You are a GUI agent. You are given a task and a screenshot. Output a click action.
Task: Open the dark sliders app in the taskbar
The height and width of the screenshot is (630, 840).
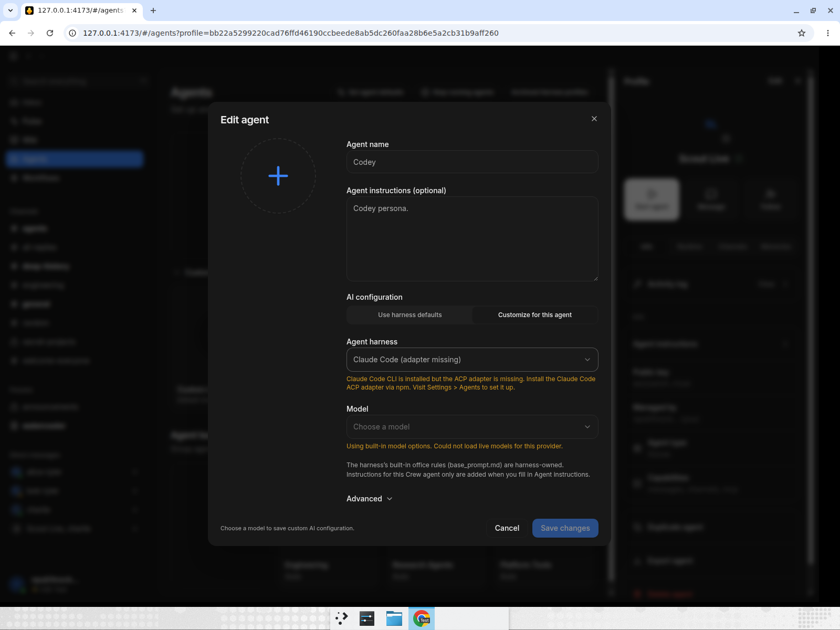(367, 618)
